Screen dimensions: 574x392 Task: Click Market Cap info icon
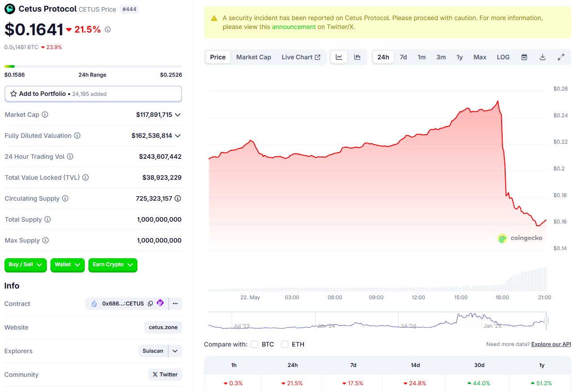pyautogui.click(x=45, y=115)
